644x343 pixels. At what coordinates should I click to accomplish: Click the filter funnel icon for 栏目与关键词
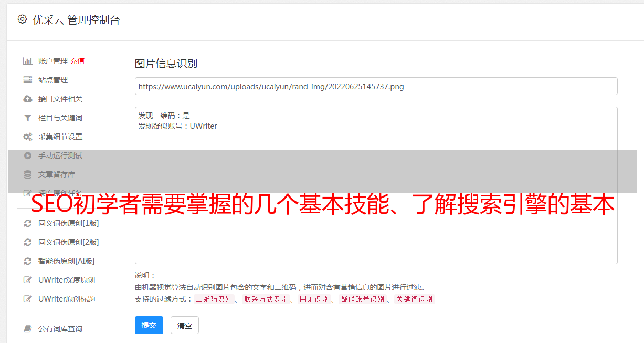[28, 118]
